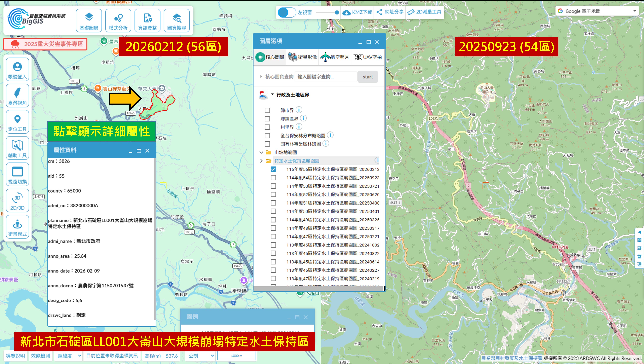Screen dimensions: 644x364
Task: Click the 導覽說明 guide button
Action: (15, 355)
